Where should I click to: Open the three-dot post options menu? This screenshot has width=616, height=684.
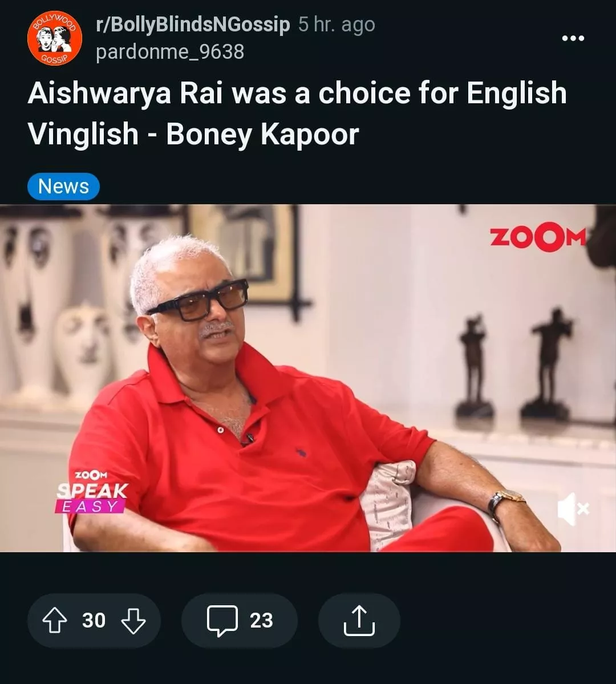573,38
